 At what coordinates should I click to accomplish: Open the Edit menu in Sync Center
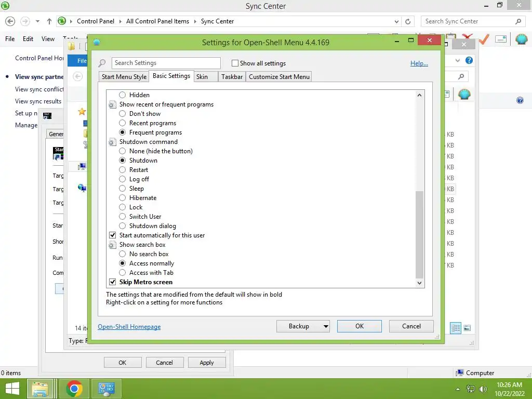(x=28, y=39)
